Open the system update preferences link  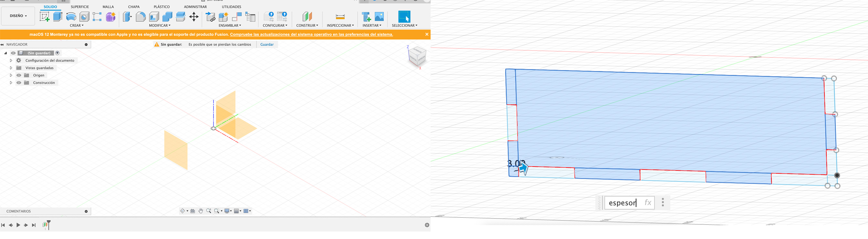click(x=311, y=34)
